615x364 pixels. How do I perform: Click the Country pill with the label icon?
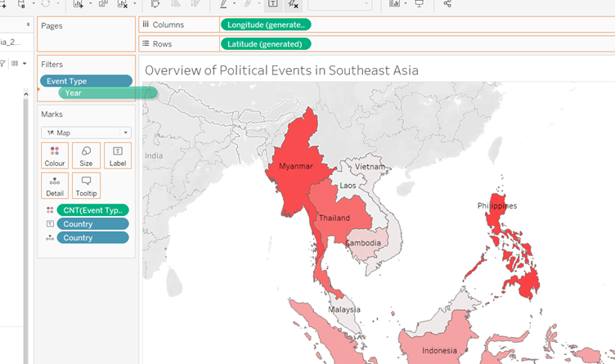coord(92,224)
